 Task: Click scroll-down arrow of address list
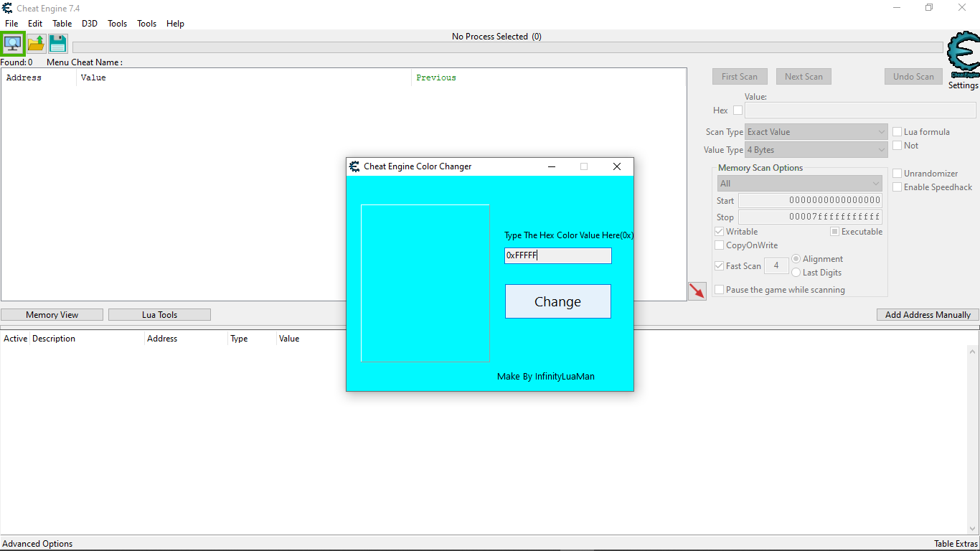(x=973, y=528)
